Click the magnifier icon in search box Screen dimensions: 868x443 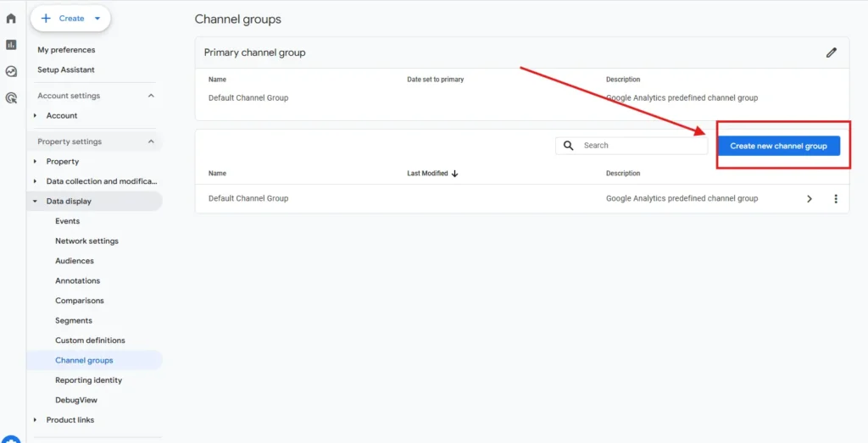569,146
